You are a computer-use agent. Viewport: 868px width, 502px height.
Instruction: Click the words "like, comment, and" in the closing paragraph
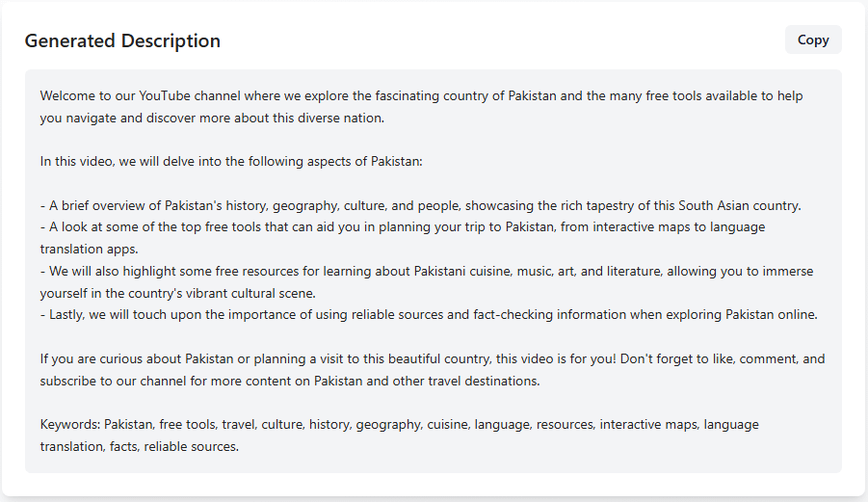coord(767,358)
